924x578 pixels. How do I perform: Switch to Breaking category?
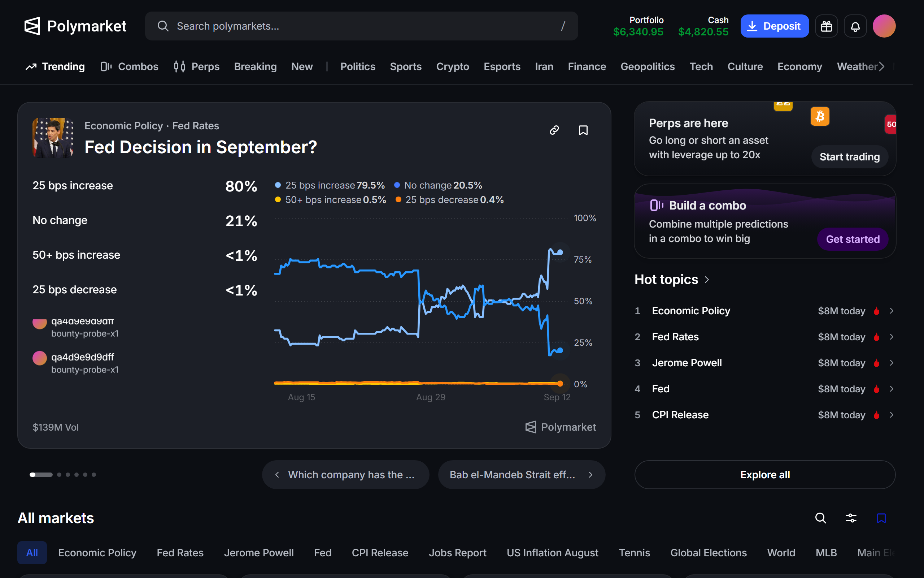coord(256,66)
